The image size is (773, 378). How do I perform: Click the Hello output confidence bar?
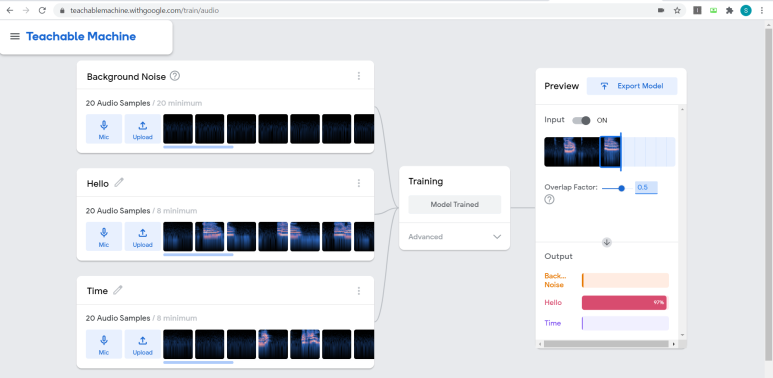(625, 303)
